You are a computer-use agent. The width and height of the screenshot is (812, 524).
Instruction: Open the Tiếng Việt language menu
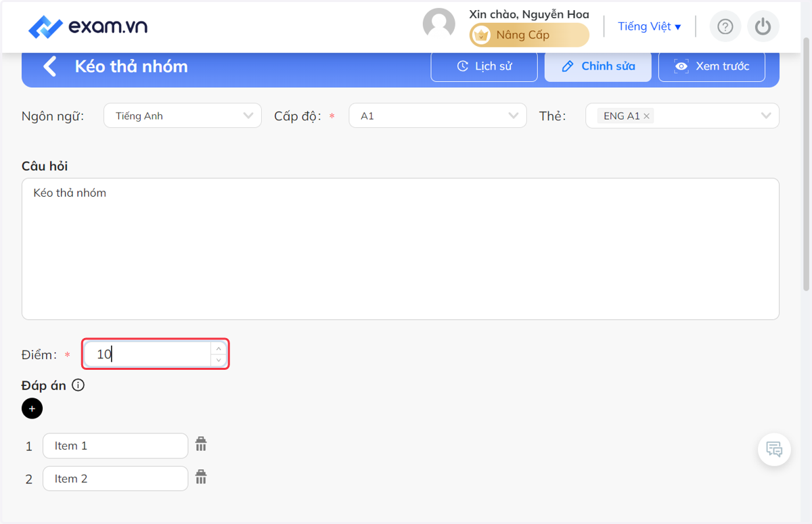tap(650, 26)
